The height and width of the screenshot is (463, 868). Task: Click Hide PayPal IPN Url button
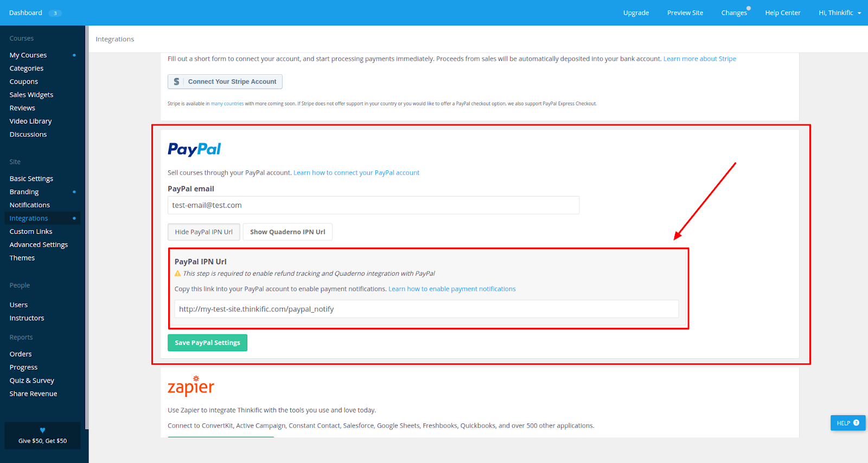[x=203, y=232]
